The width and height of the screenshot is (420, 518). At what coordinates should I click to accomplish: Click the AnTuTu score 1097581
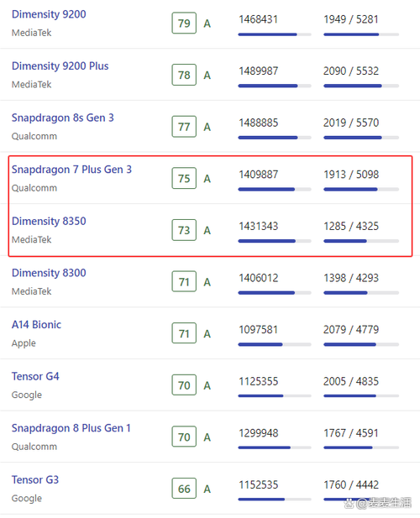coord(259,330)
